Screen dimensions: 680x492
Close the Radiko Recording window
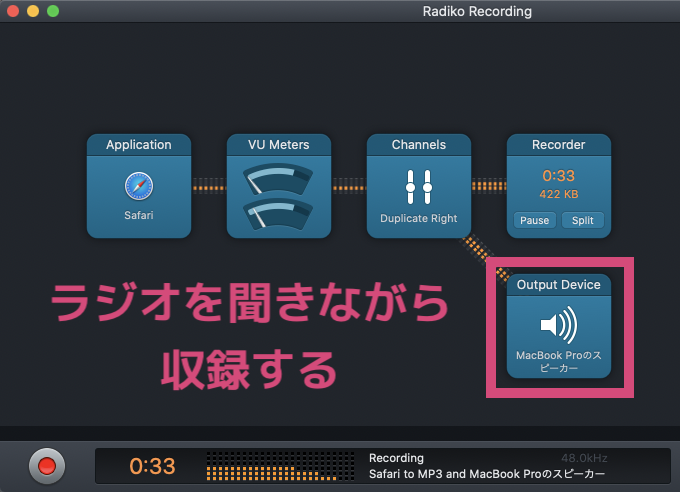coord(13,11)
